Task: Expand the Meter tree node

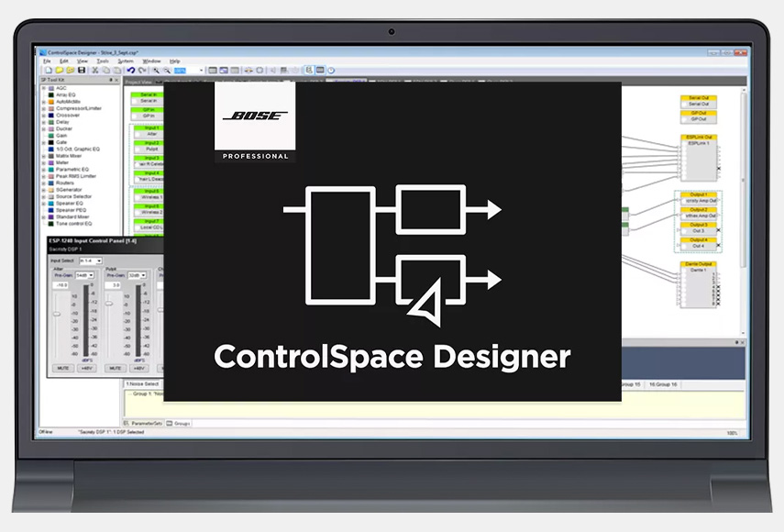Action: tap(43, 163)
